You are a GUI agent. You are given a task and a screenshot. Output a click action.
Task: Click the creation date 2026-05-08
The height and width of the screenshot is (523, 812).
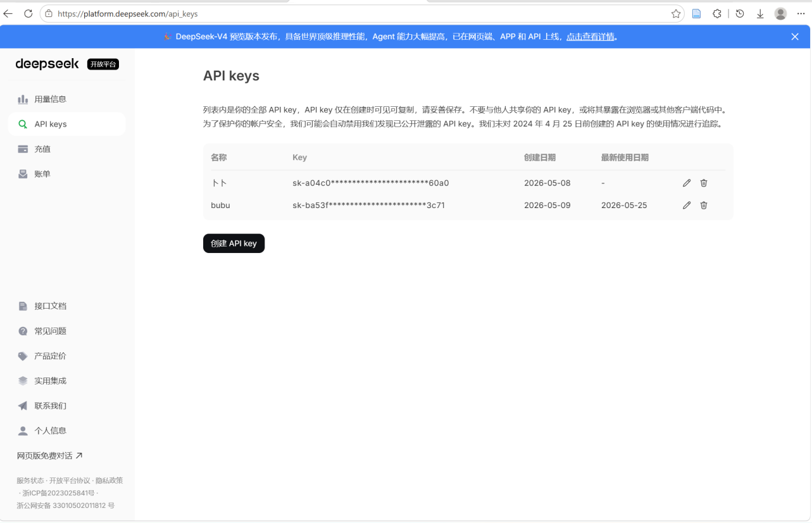[x=547, y=183]
